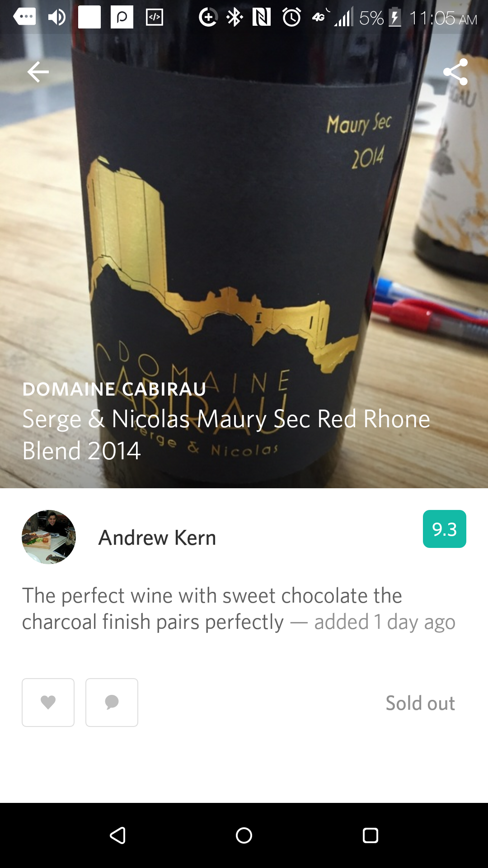Like the review with the heart button

[48, 702]
